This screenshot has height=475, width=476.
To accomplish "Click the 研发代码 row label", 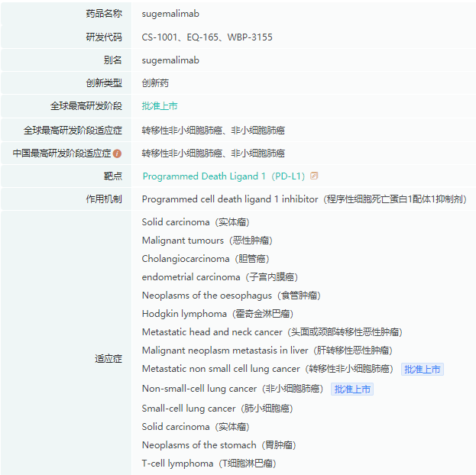I will (x=104, y=37).
